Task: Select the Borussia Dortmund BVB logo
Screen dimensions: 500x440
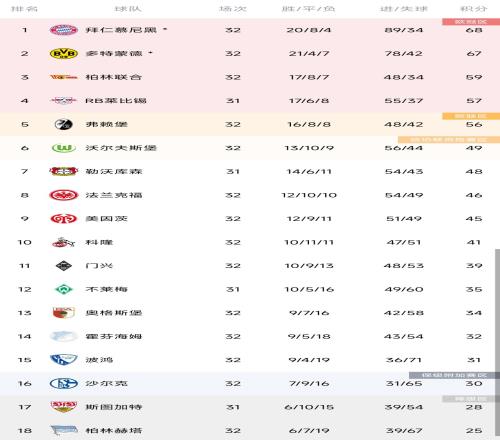Action: click(x=63, y=54)
